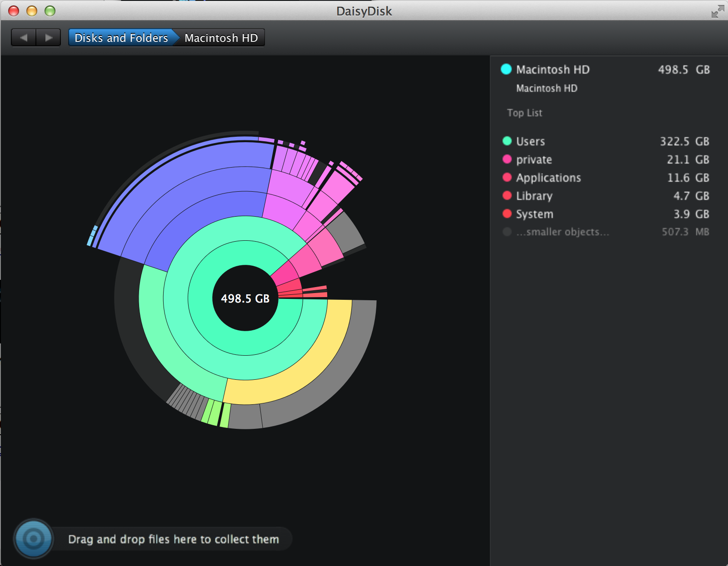Open Disks and Folders breadcrumb
The image size is (728, 566).
(121, 38)
